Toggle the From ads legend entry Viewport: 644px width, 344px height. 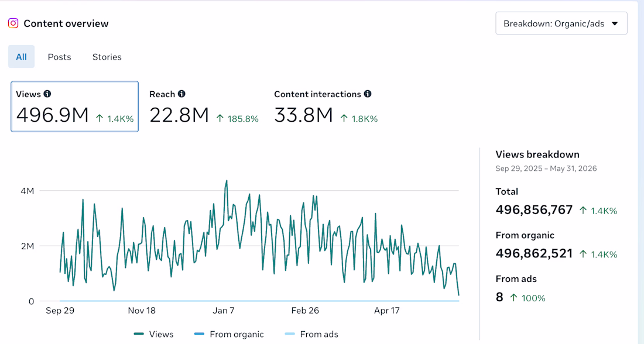(311, 334)
